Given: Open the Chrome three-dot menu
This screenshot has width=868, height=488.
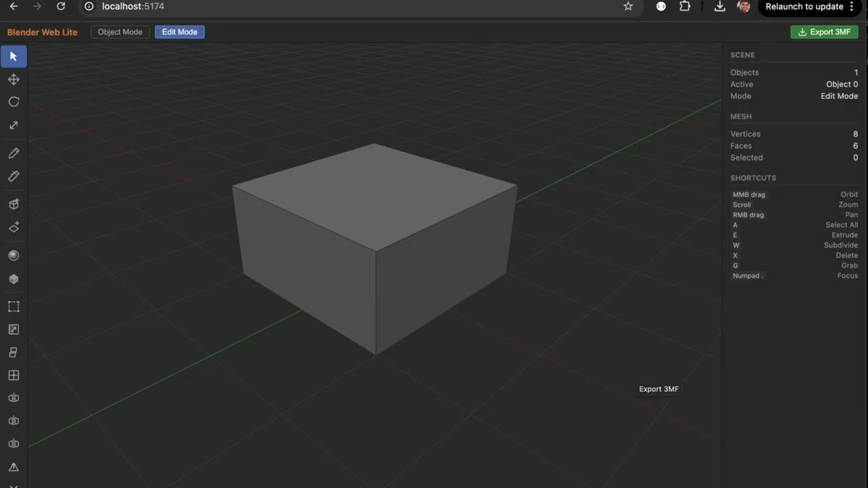Looking at the screenshot, I should [x=852, y=6].
